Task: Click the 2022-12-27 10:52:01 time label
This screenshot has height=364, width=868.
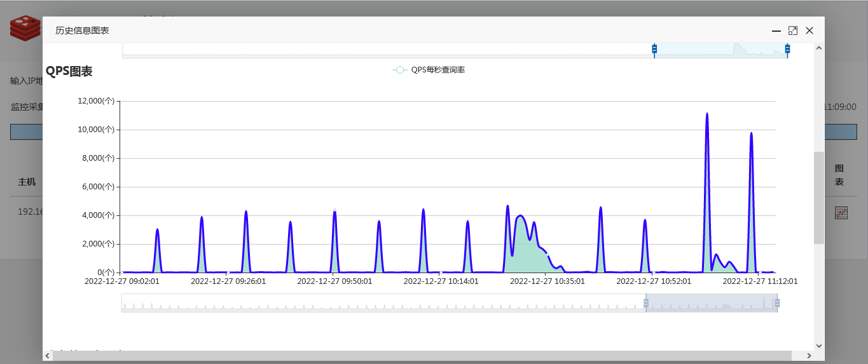Action: coord(654,281)
